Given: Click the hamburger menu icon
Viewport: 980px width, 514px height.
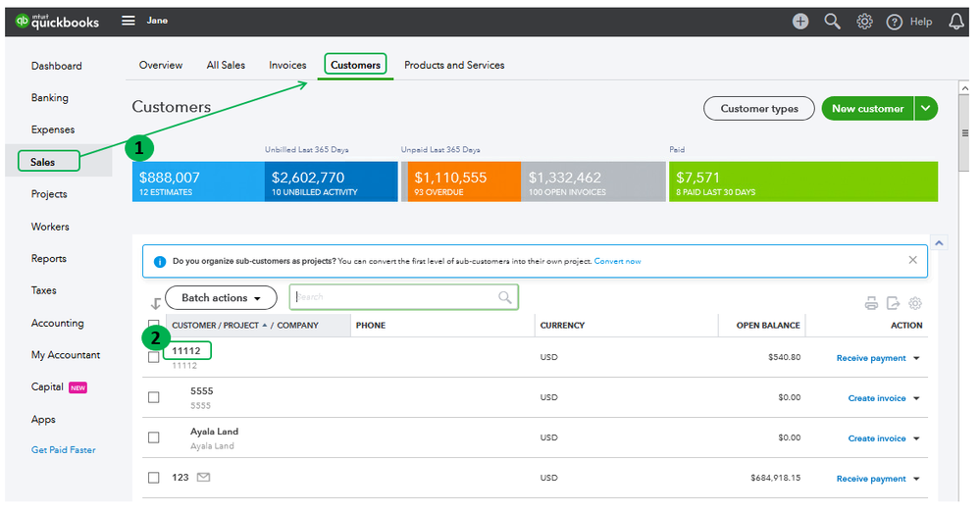Looking at the screenshot, I should (x=129, y=21).
